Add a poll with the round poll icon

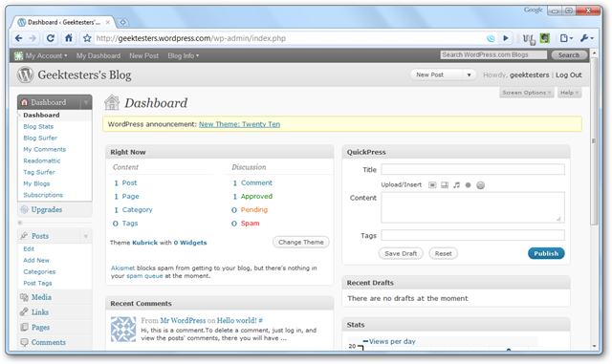tap(480, 185)
